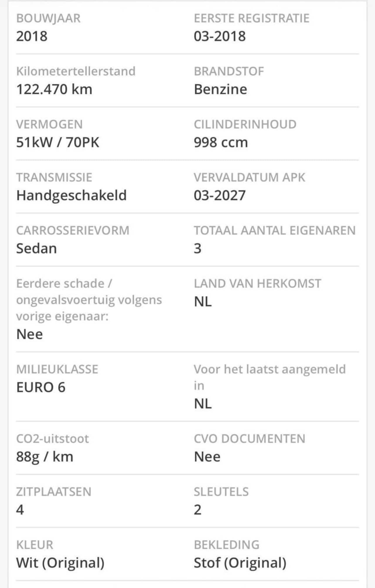Select the TRANSMISSIE value Handgeschakeld
This screenshot has height=588, width=375.
pos(71,196)
